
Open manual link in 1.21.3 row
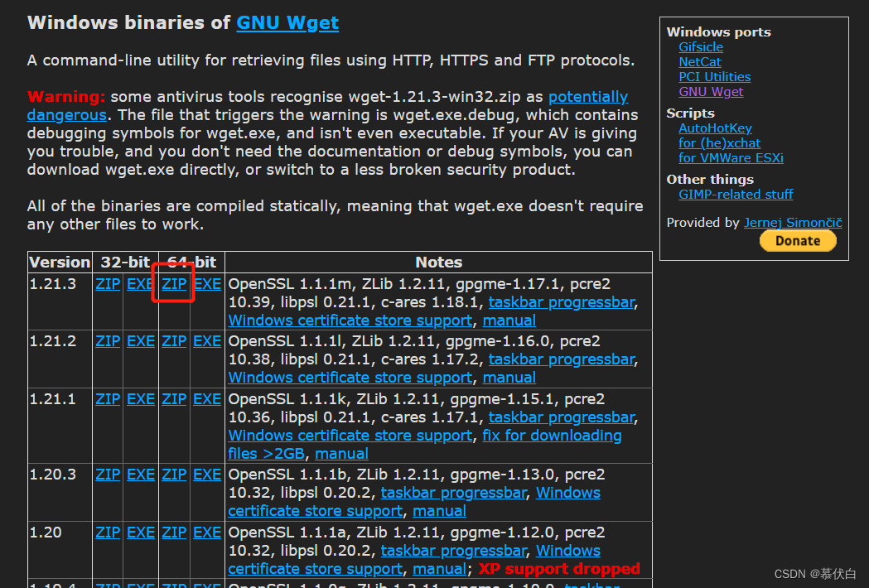(x=509, y=321)
